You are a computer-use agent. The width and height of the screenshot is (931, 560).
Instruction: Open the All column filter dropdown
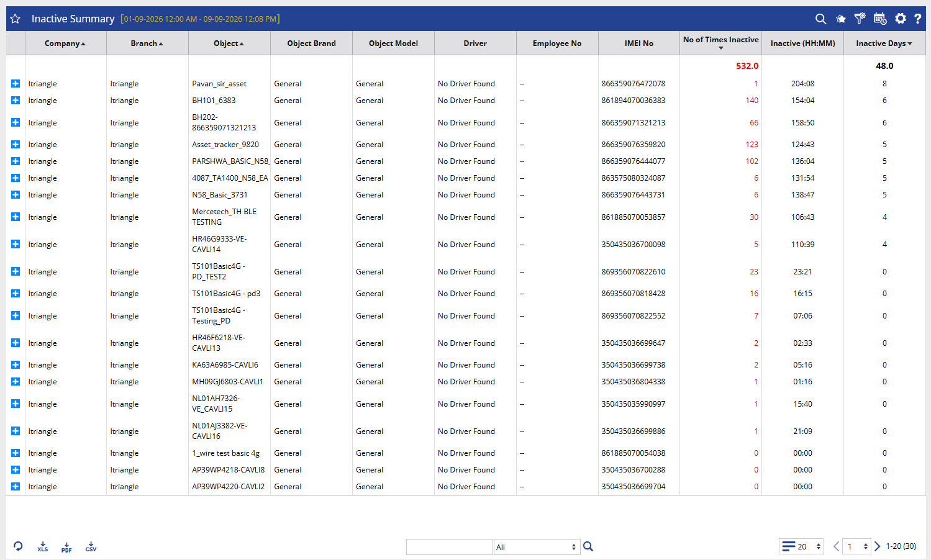[537, 547]
